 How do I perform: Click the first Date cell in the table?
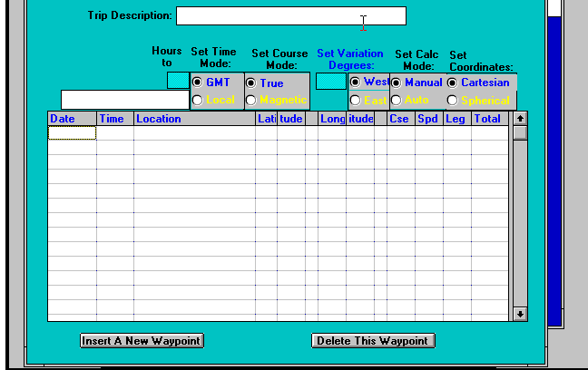coord(72,132)
